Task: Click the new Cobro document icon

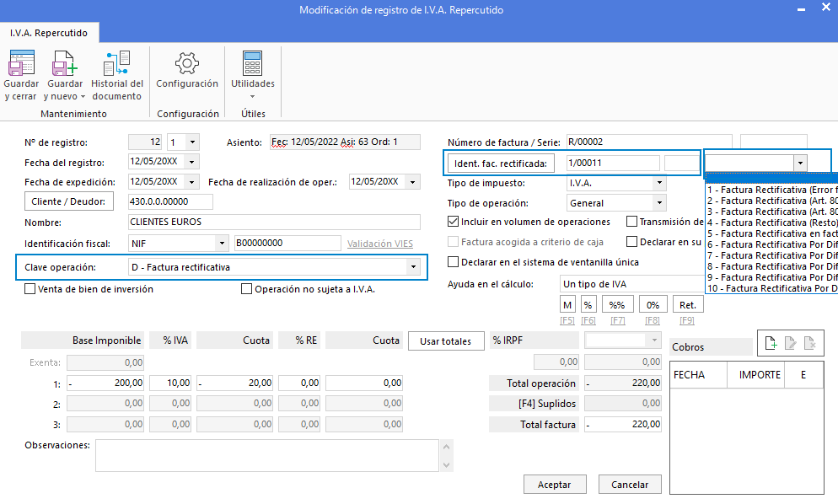Action: tap(770, 342)
